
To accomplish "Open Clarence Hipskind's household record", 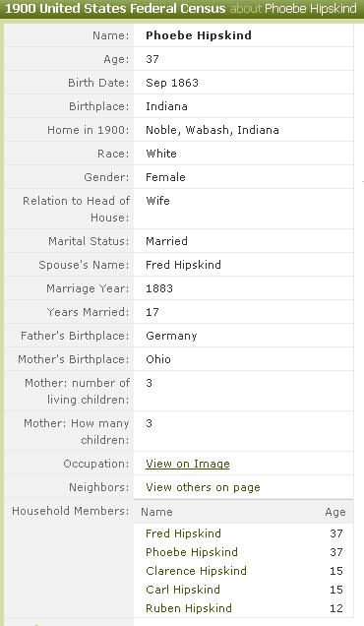I will coord(196,571).
